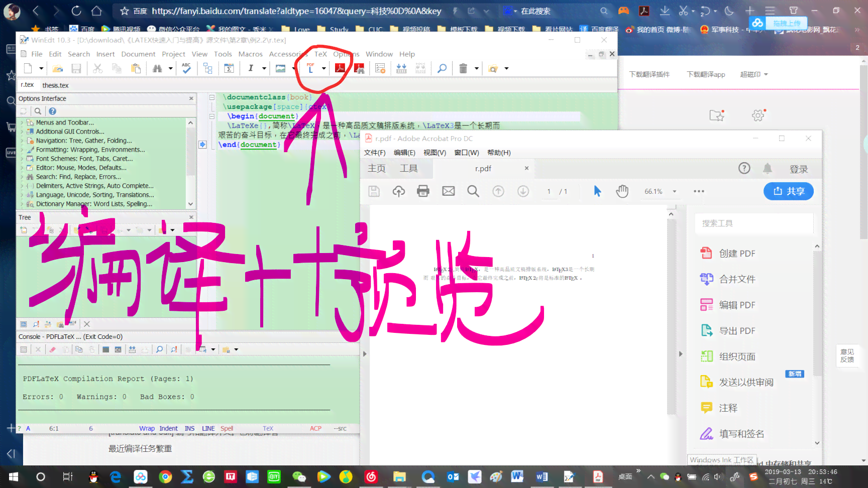Image resolution: width=868 pixels, height=488 pixels.
Task: Click WinEdt's New document icon
Action: [28, 68]
